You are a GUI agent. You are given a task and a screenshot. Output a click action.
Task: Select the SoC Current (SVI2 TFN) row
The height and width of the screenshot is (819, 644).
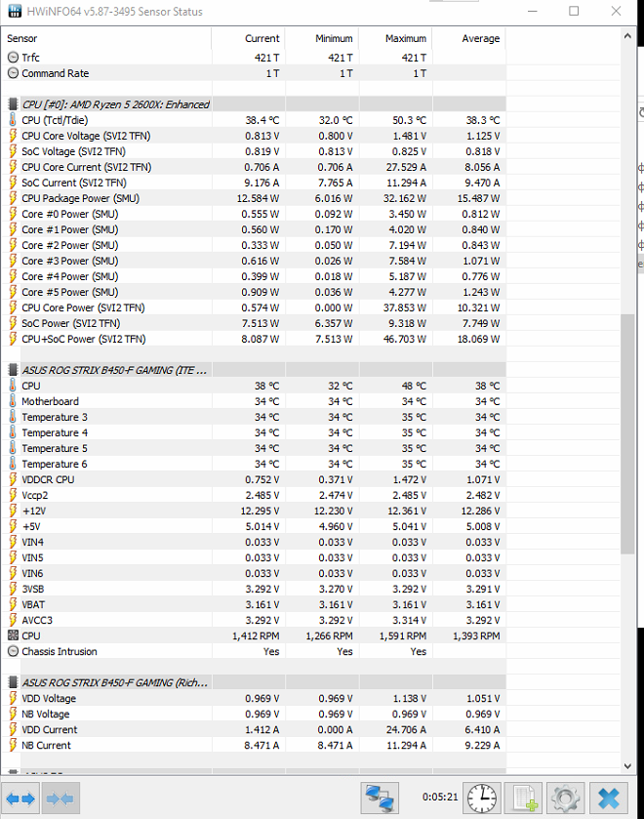[254, 183]
